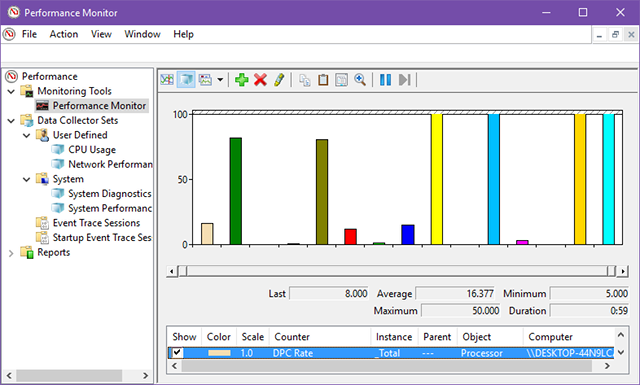
Task: Select Startup Event Trace Sessions item
Action: [x=102, y=238]
